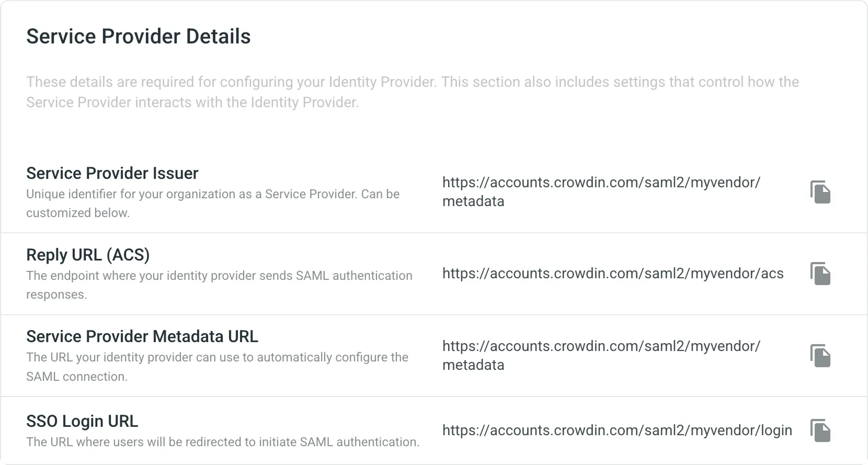Click the Service Provider Issuer label

112,173
